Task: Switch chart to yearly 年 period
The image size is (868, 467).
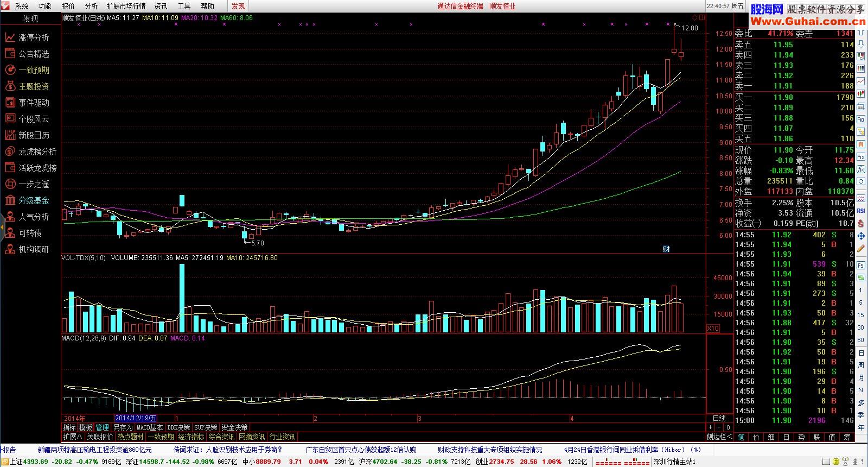Action: [x=861, y=427]
